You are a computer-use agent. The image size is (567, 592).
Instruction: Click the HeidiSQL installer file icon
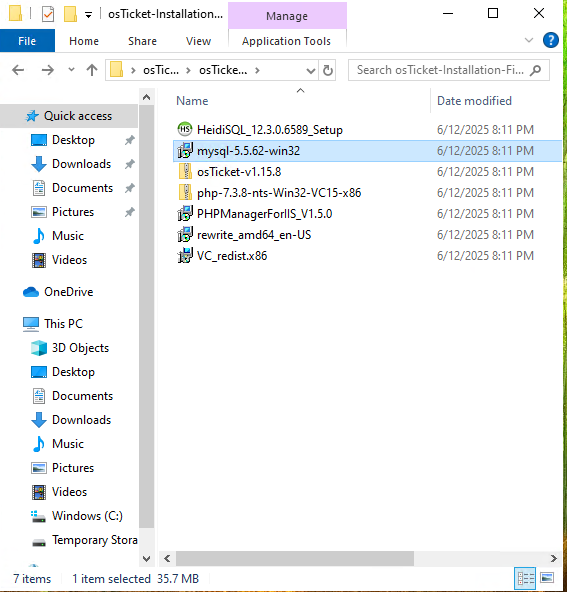tap(185, 130)
